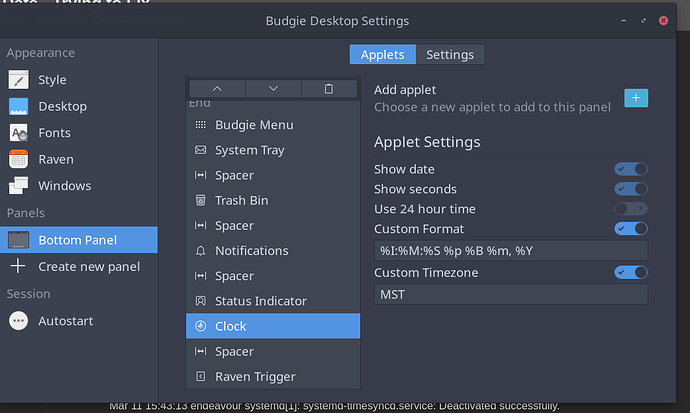This screenshot has width=690, height=413.
Task: Select the Trash Bin applet entry
Action: (273, 200)
